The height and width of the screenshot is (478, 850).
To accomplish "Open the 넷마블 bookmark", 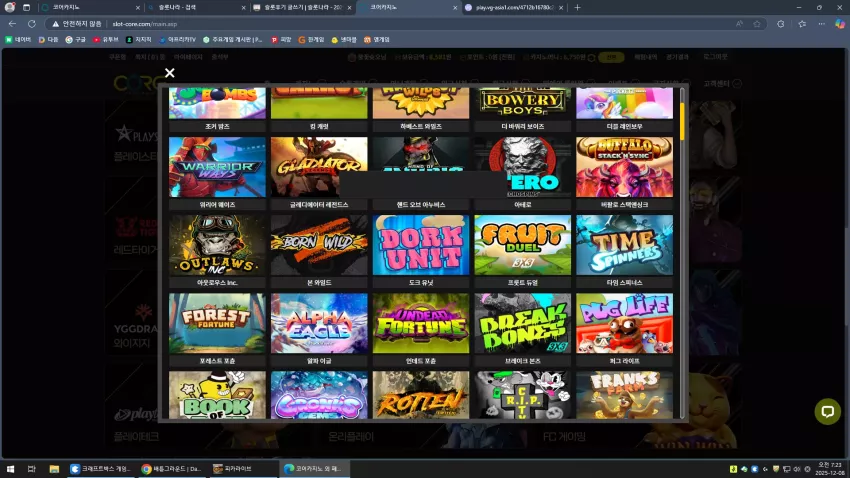I will tap(344, 40).
